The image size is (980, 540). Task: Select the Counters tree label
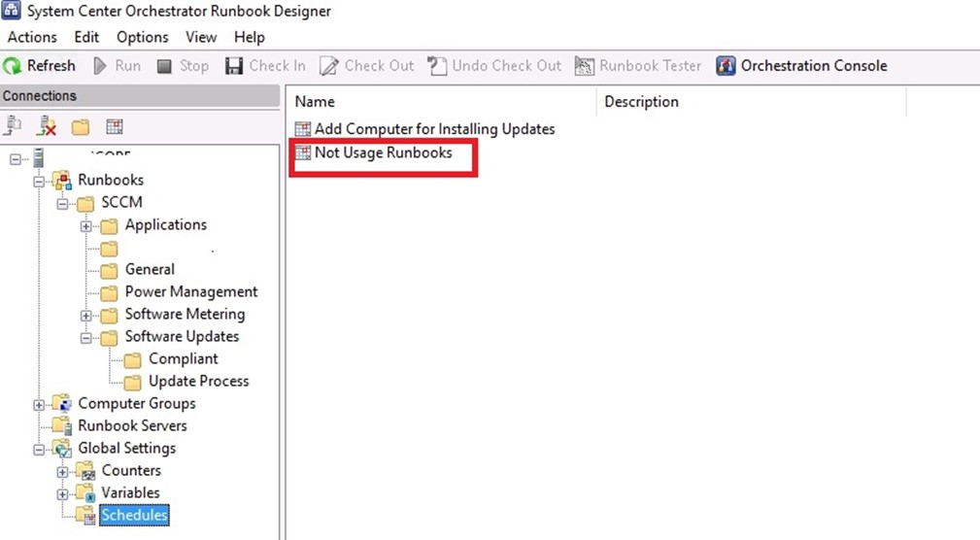131,471
